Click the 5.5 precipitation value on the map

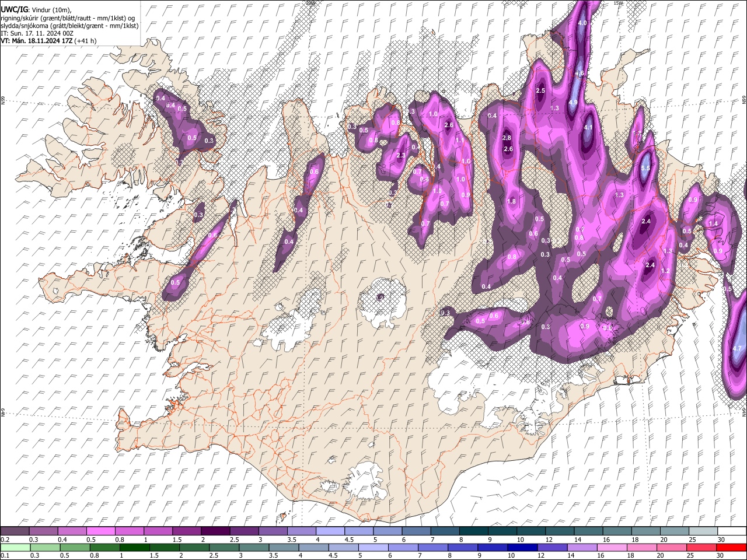point(645,169)
